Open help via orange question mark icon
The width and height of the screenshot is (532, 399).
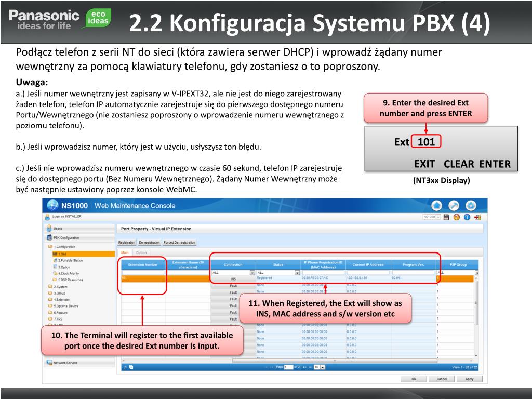pos(456,217)
